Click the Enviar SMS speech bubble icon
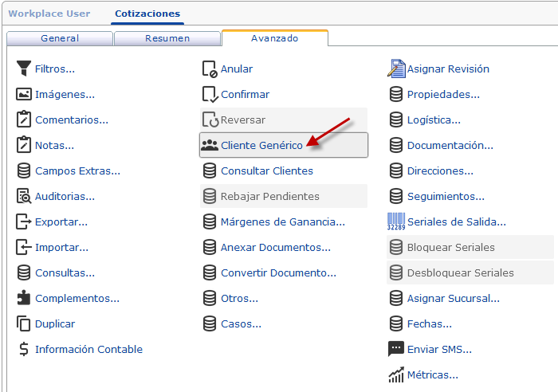 tap(395, 349)
